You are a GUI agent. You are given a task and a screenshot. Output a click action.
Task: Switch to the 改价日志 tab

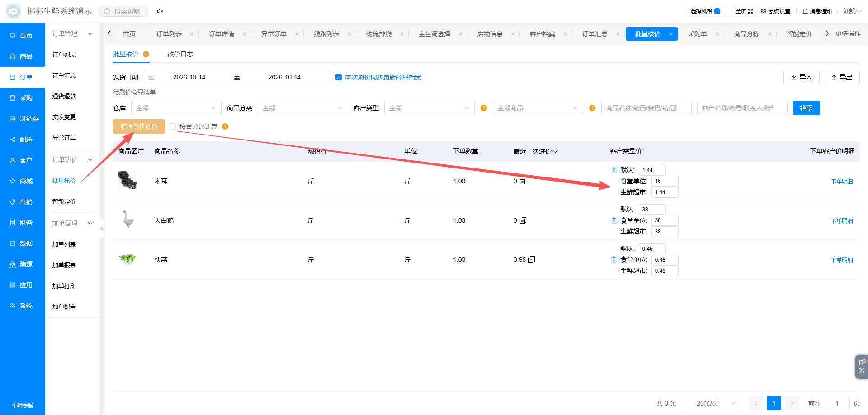pos(180,54)
